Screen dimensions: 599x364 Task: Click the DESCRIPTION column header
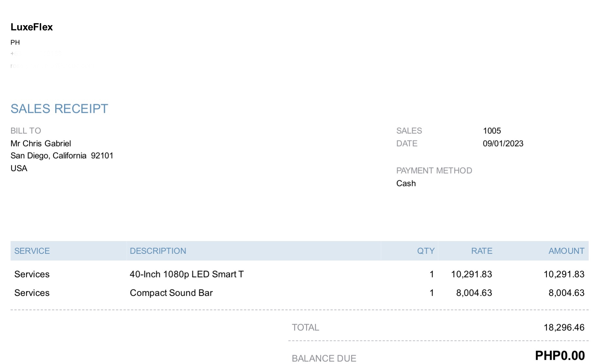pos(158,251)
